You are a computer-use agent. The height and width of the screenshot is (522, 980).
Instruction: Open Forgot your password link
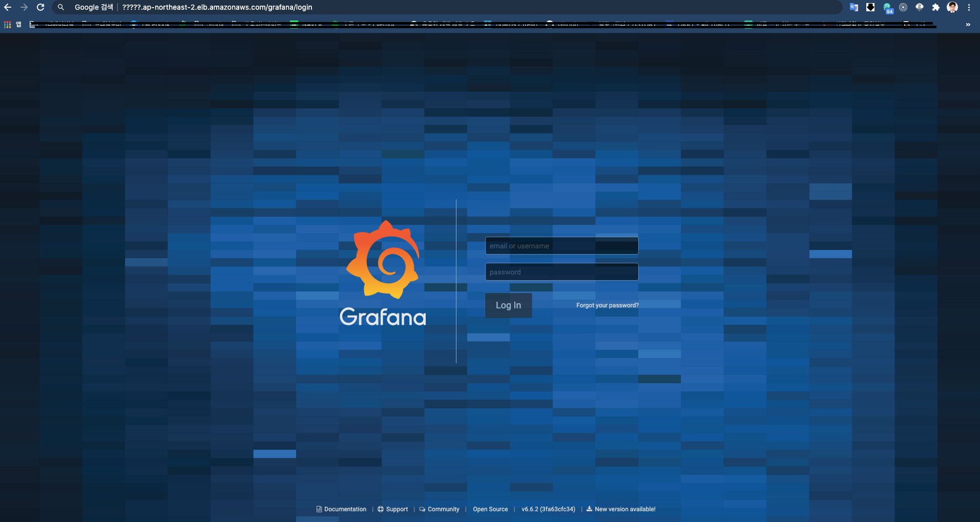point(608,305)
